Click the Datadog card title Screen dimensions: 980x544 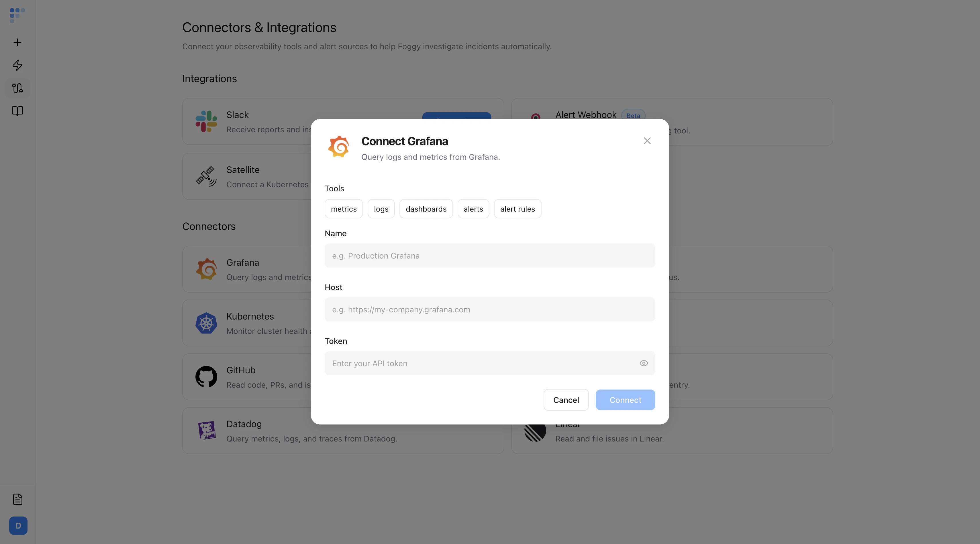coord(244,424)
